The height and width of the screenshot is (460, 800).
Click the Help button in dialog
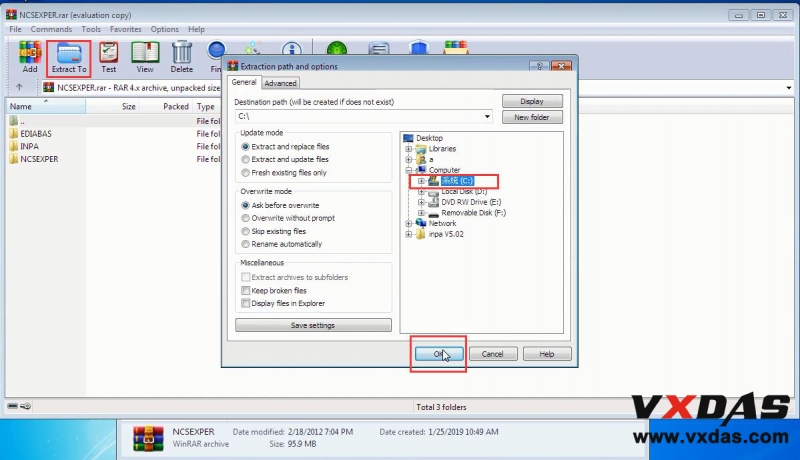coord(547,354)
